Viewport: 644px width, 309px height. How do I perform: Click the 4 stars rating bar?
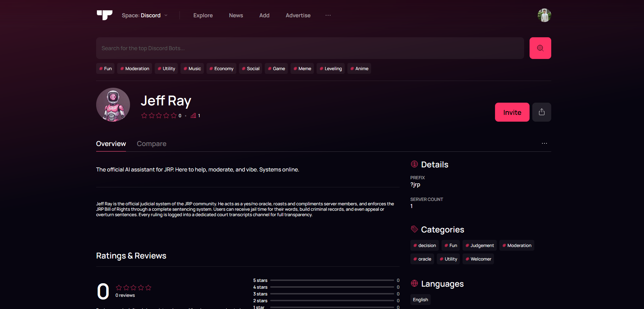point(332,287)
